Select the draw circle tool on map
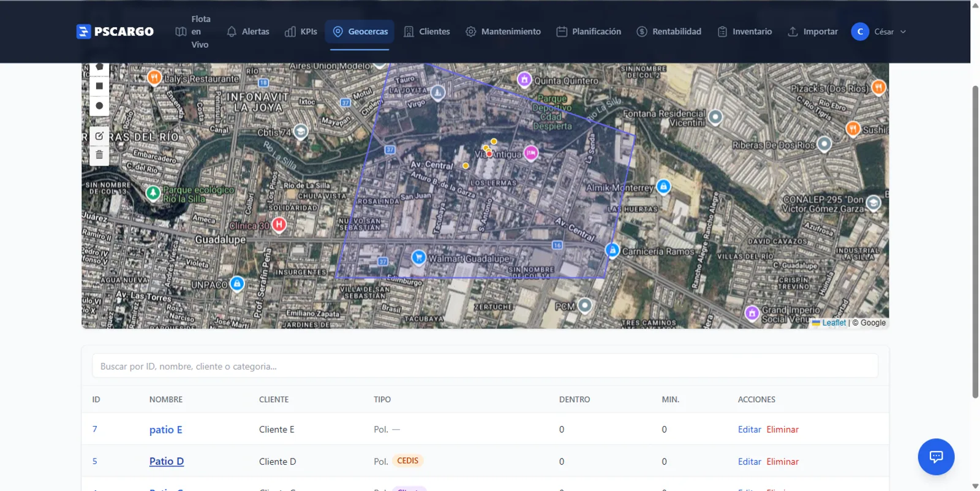The image size is (980, 491). pos(99,106)
